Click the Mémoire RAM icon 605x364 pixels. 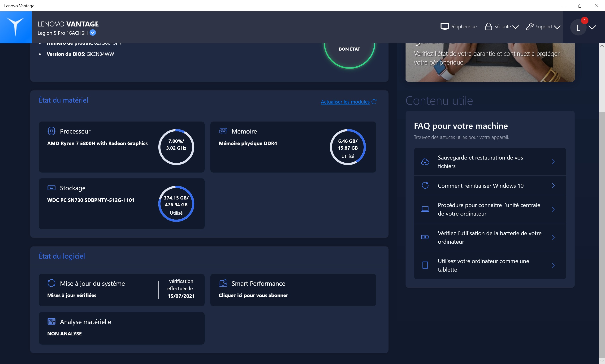click(x=223, y=131)
